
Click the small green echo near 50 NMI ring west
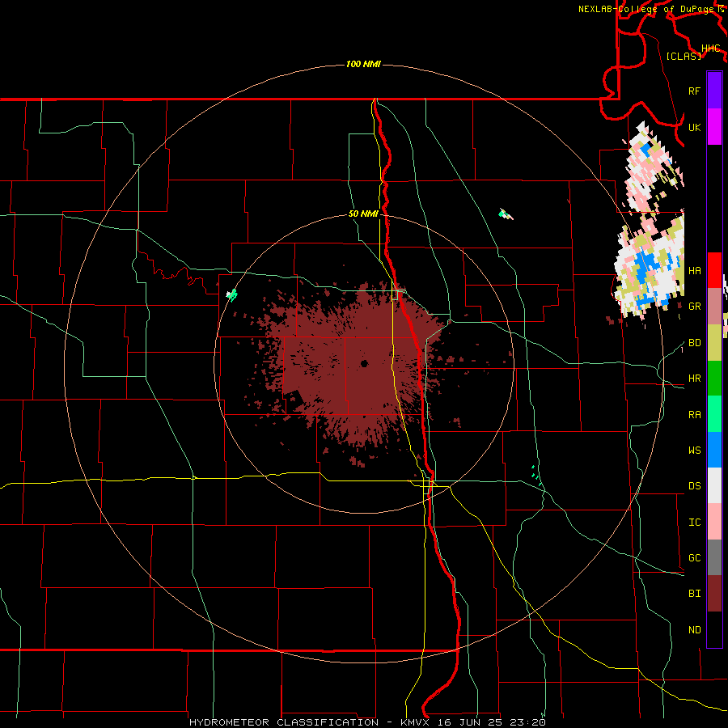point(231,294)
